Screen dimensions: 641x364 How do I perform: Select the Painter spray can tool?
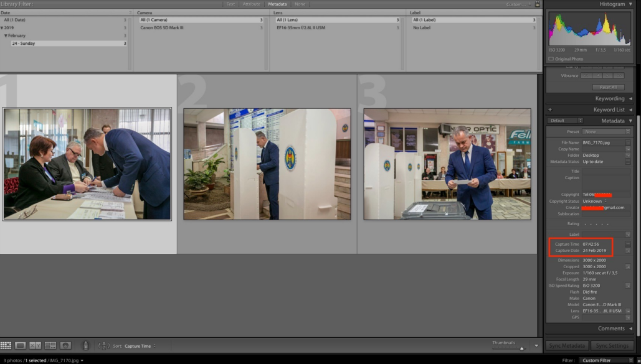85,345
